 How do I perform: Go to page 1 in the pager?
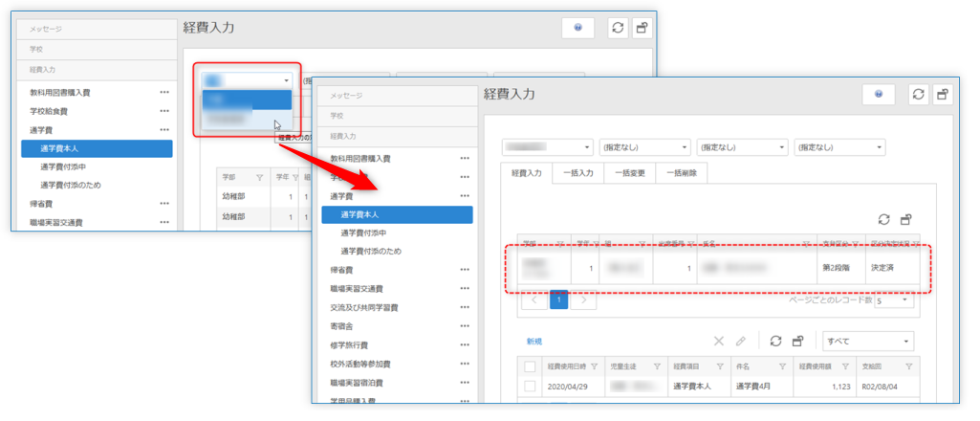558,299
